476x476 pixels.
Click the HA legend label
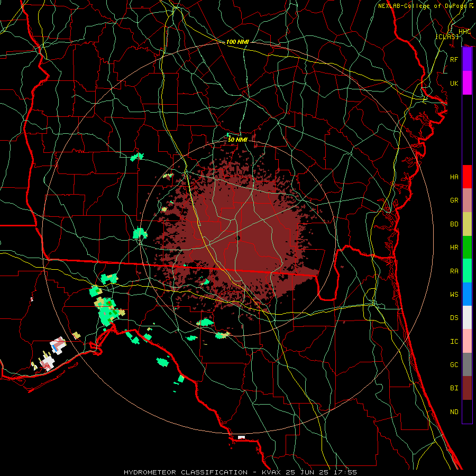point(454,177)
